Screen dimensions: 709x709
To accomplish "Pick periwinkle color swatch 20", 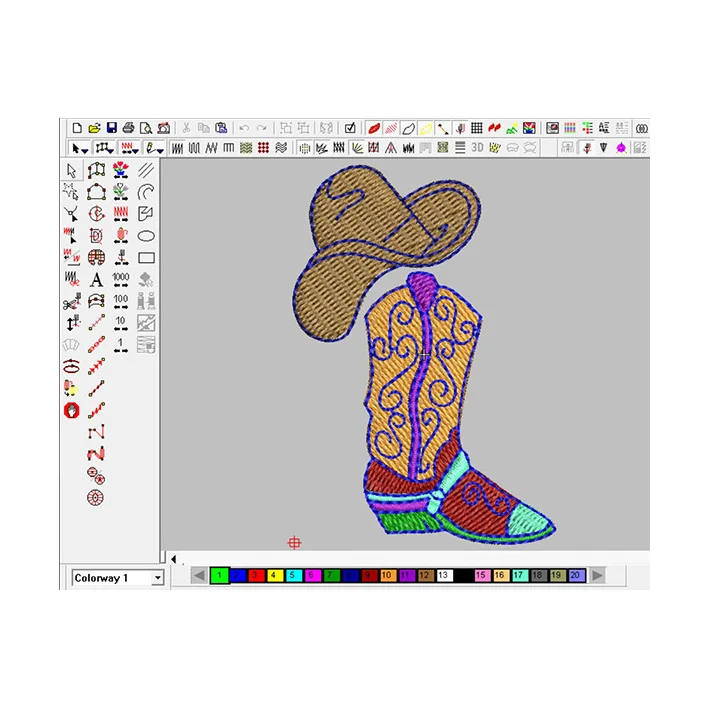I will click(x=576, y=576).
